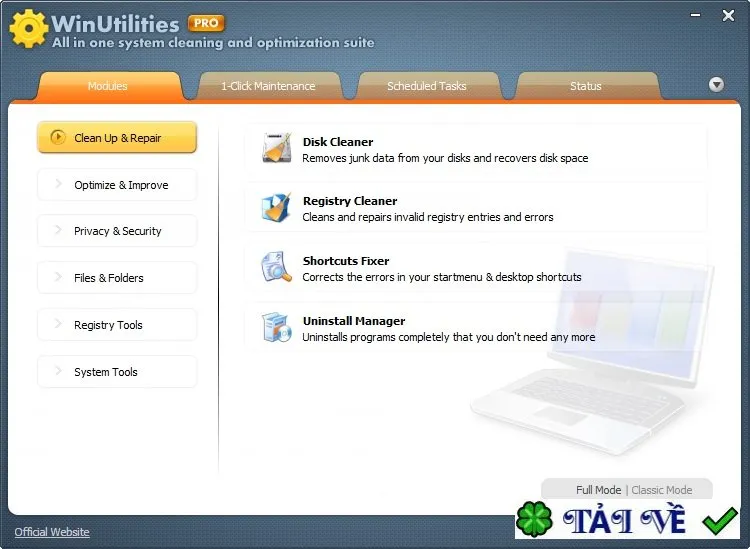Click 'Removes junk data from your disks' description
This screenshot has width=750, height=549.
pyautogui.click(x=445, y=158)
